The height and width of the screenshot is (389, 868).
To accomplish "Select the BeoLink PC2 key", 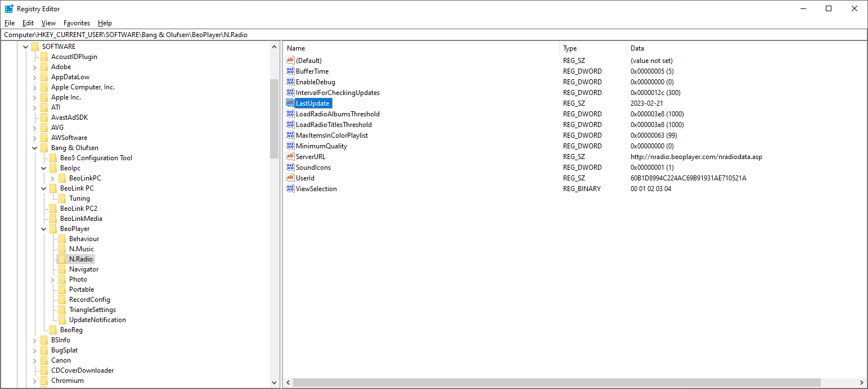I will 79,209.
